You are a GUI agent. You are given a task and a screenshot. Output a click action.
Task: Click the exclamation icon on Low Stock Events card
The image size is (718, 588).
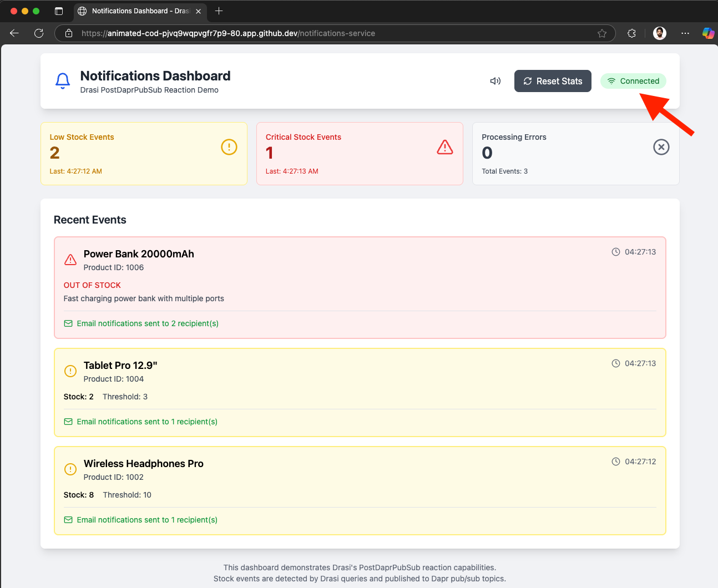[x=229, y=147]
